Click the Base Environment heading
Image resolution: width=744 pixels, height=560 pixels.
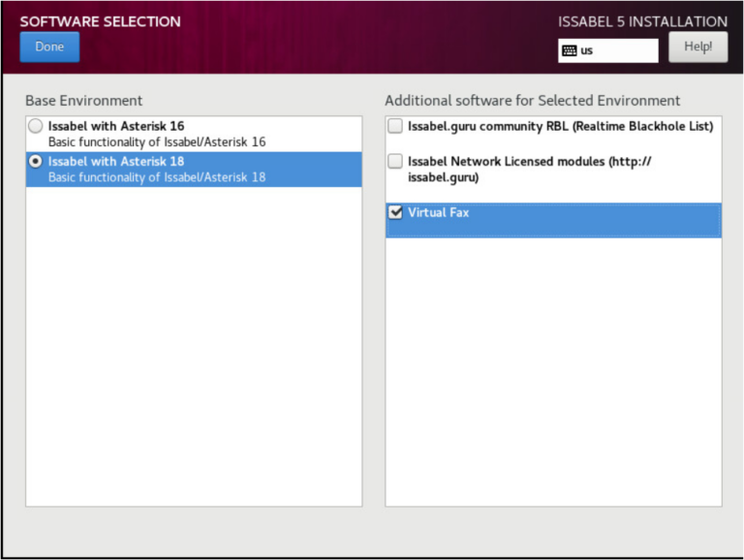click(83, 101)
